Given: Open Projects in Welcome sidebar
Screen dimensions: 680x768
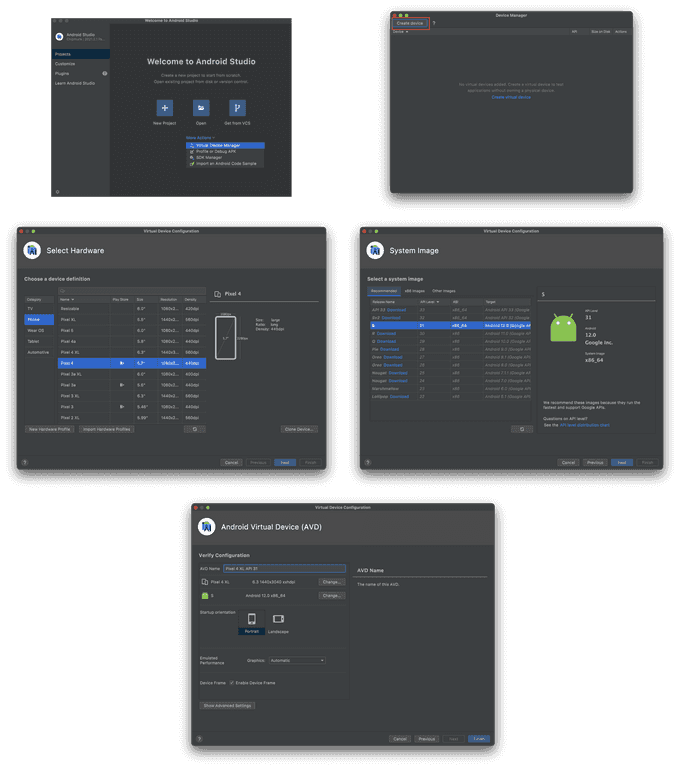Looking at the screenshot, I should click(81, 54).
